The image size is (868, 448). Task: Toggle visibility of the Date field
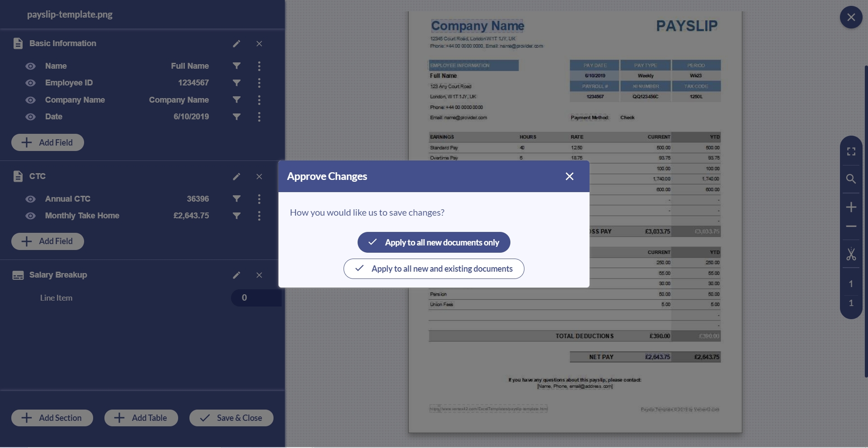[30, 117]
